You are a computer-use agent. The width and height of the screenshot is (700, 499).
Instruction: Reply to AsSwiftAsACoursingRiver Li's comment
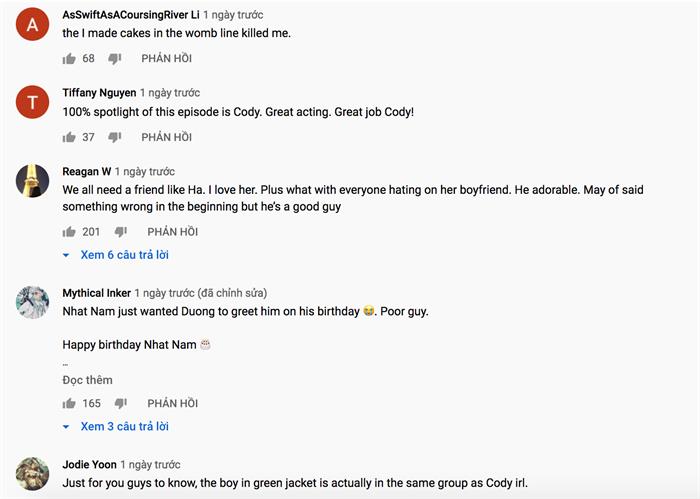click(x=166, y=59)
